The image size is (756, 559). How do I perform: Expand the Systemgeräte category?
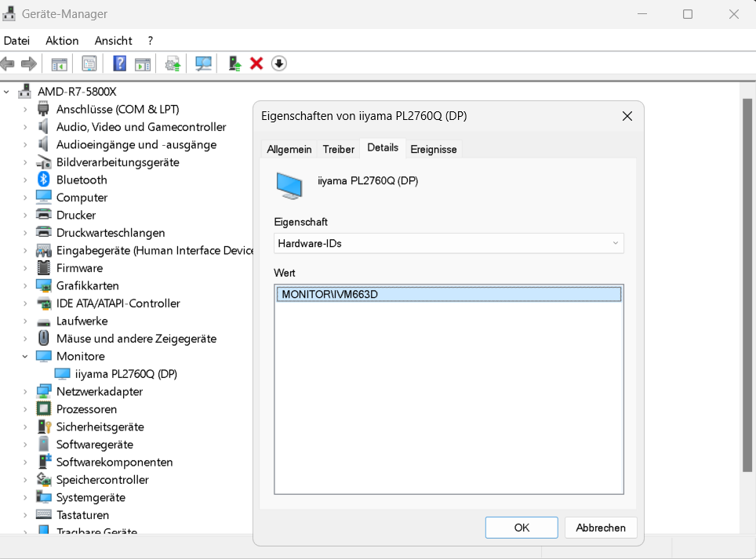point(25,497)
